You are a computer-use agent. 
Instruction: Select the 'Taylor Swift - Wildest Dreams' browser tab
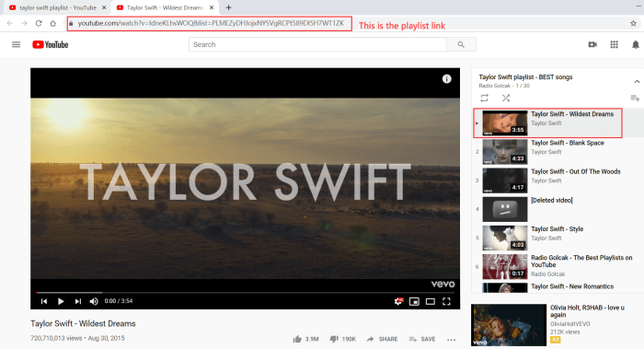165,7
